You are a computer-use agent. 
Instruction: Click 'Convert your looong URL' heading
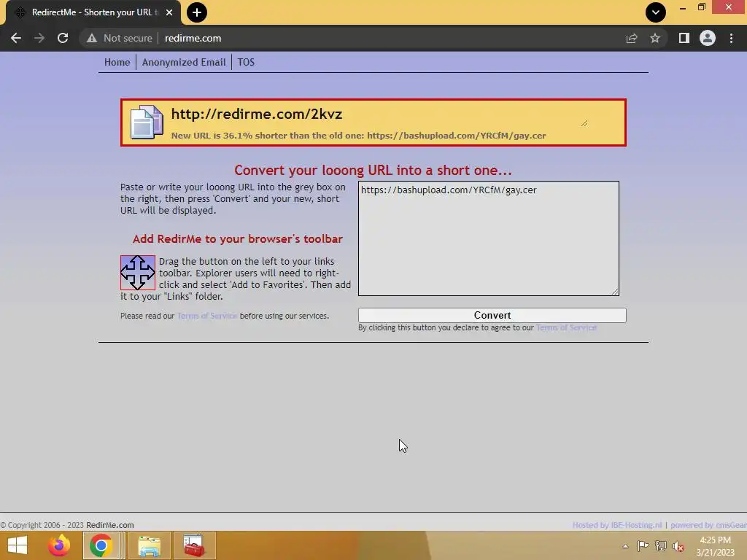(x=373, y=171)
